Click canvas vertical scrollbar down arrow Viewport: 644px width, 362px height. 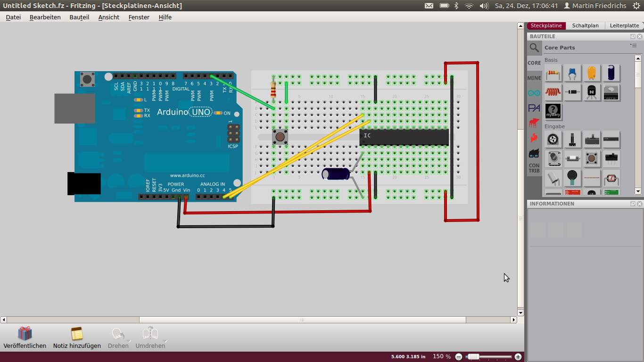click(x=520, y=313)
